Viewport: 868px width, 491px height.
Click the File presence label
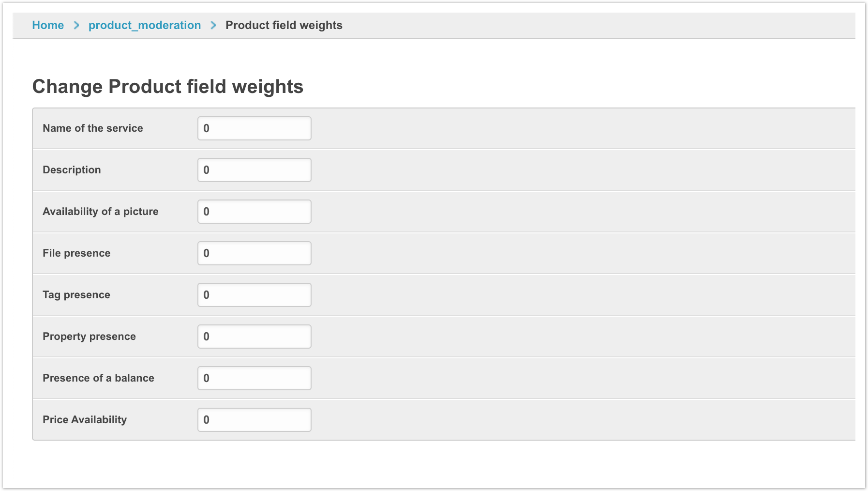click(76, 253)
